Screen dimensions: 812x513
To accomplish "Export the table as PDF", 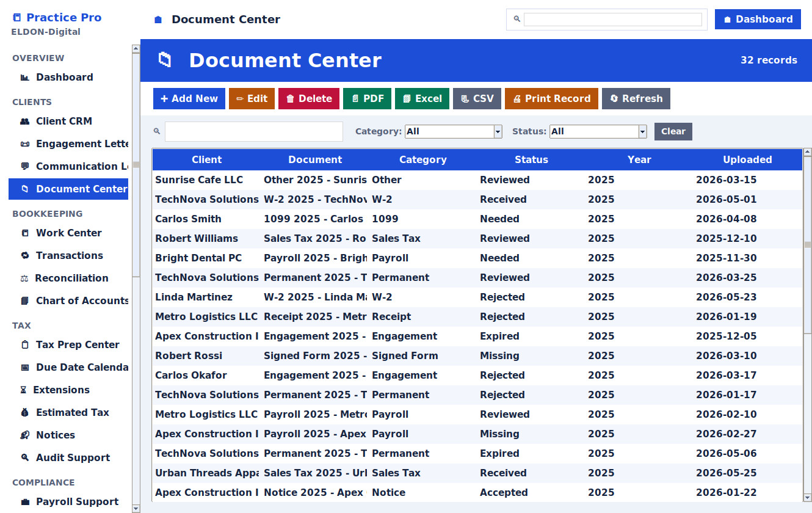I will click(367, 99).
